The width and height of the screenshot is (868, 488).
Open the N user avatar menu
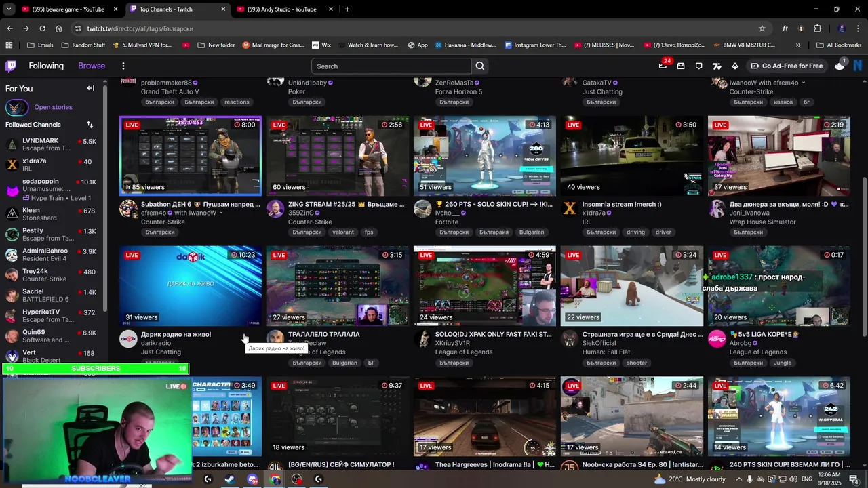pyautogui.click(x=858, y=66)
